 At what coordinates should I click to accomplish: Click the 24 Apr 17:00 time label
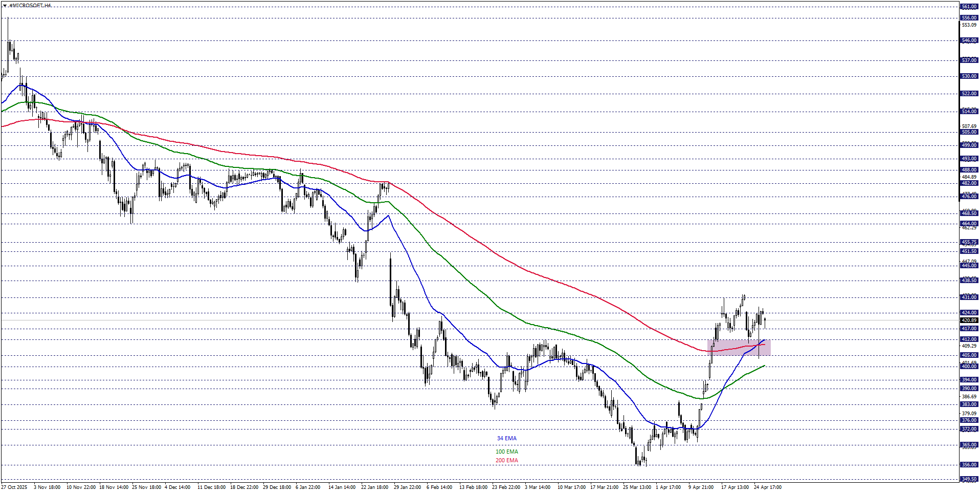point(767,487)
